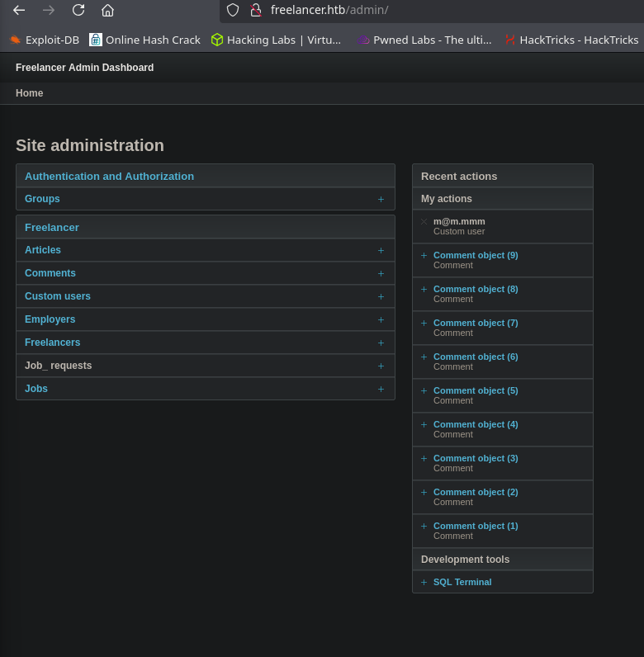Open the Freelancers model list
Viewport: 644px width, 657px height.
point(52,343)
